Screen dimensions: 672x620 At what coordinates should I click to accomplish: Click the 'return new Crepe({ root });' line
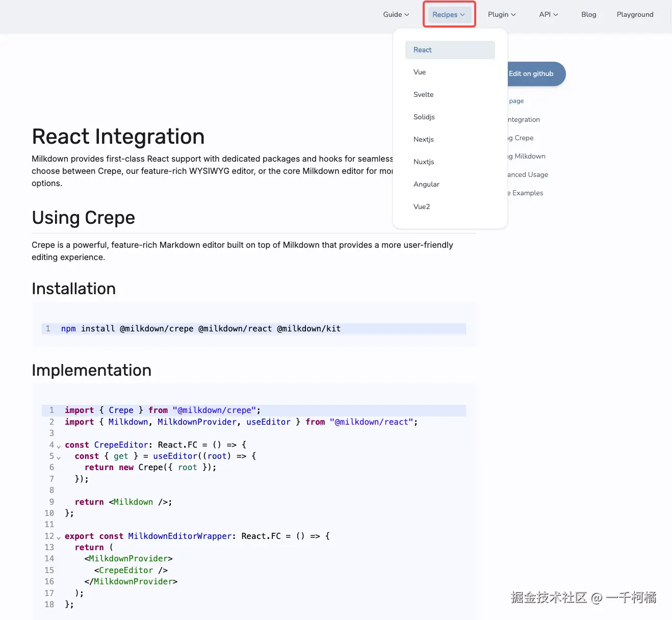tap(150, 468)
